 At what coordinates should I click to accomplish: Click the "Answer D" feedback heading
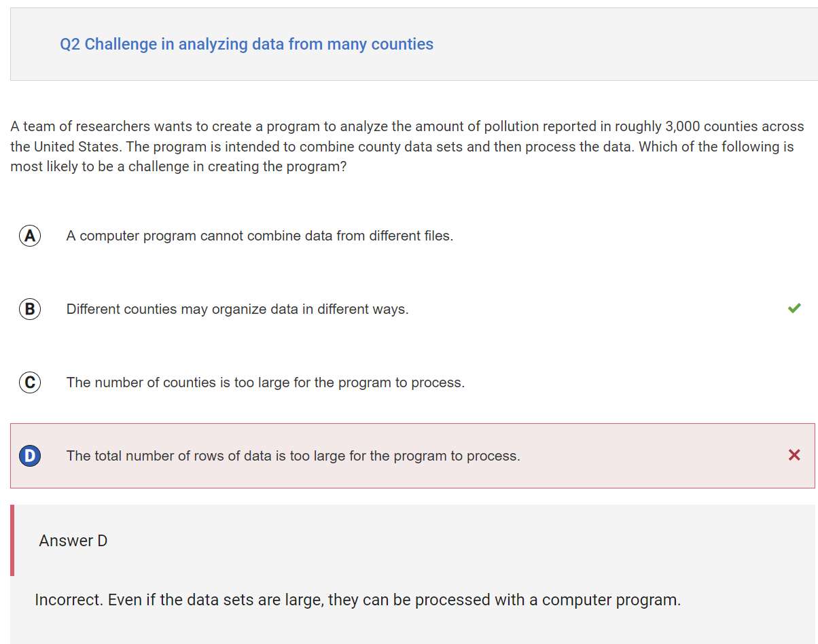tap(73, 541)
